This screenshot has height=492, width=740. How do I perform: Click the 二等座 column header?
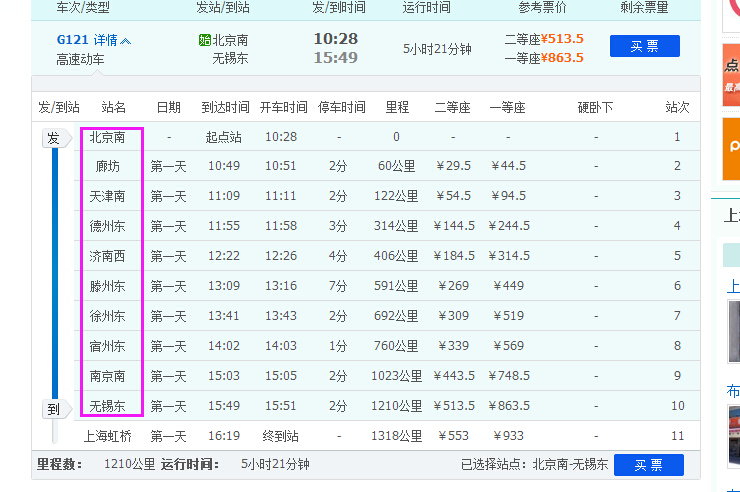pyautogui.click(x=453, y=108)
